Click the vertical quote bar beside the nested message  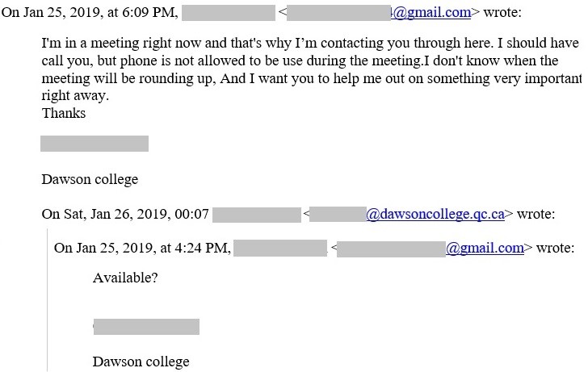tap(47, 299)
